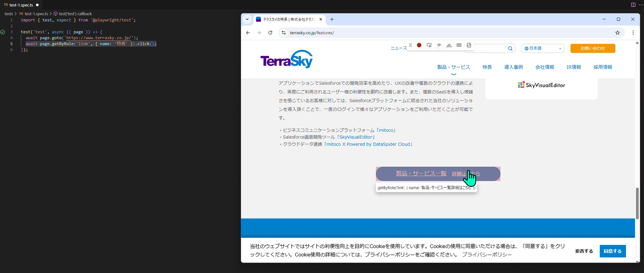
Task: Select the Assert value tool
Action: (459, 45)
